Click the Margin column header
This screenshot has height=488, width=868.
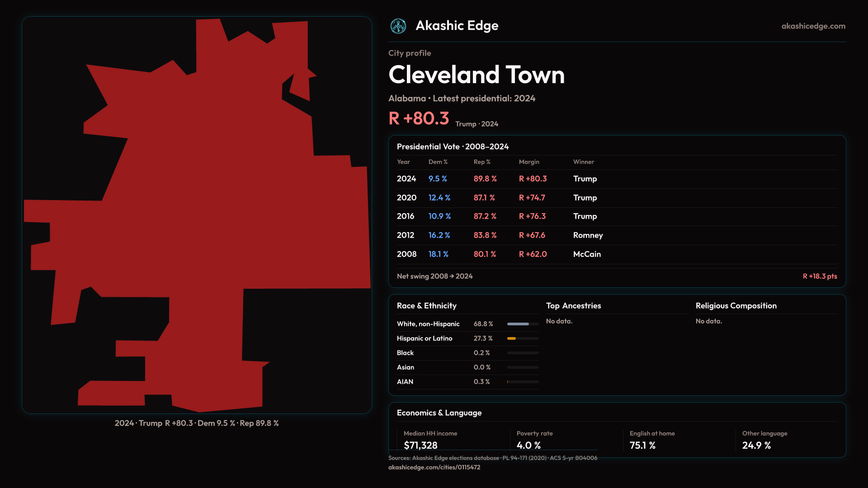coord(529,162)
